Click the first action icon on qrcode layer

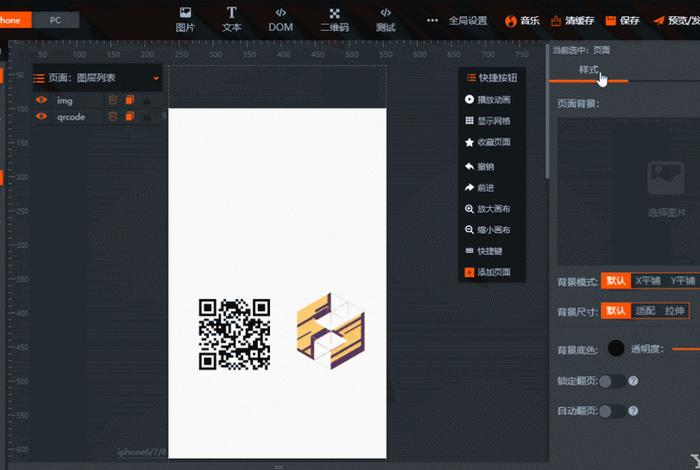(112, 116)
